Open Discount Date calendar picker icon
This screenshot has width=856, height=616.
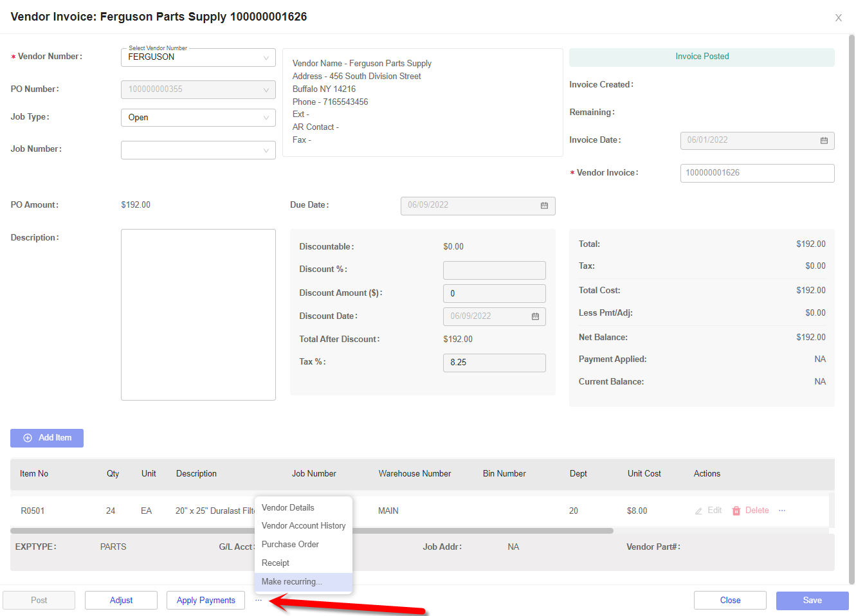tap(535, 316)
